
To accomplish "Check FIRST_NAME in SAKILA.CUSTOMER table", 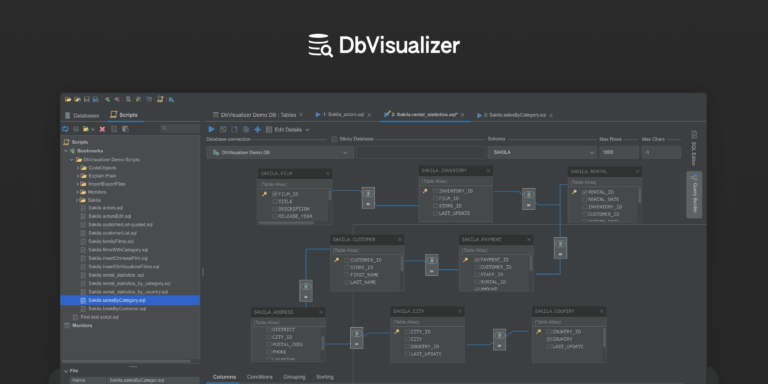I will pyautogui.click(x=347, y=275).
